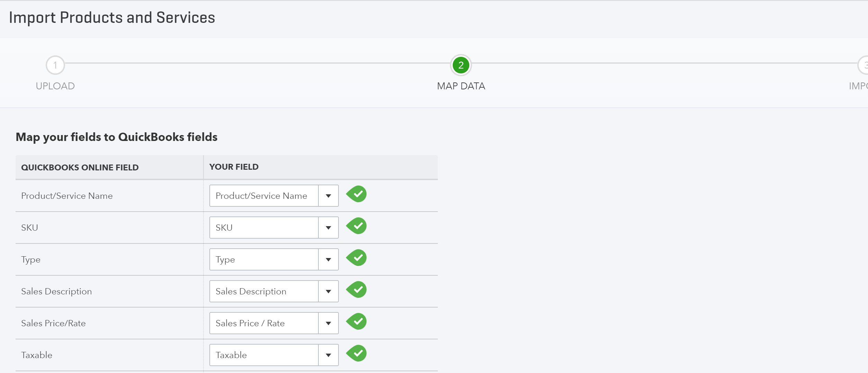Click the Taxable QuickBooks field label
Image resolution: width=868 pixels, height=373 pixels.
[x=37, y=355]
